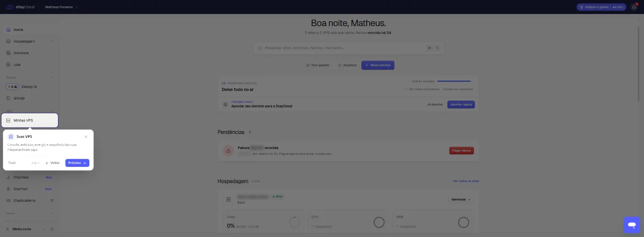Collapse the Deploy sidebar group
Screen dimensions: 644x237
point(52,77)
